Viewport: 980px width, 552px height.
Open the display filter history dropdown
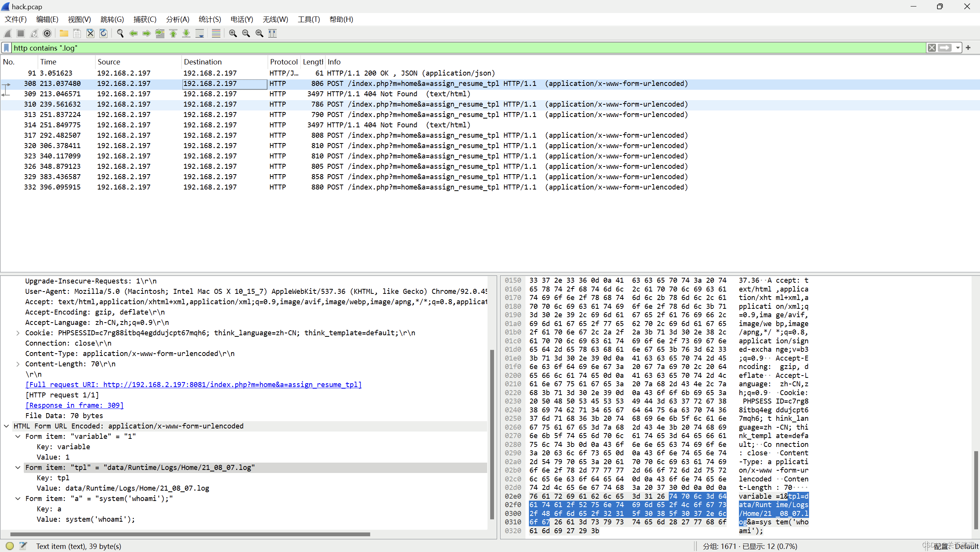pos(958,48)
